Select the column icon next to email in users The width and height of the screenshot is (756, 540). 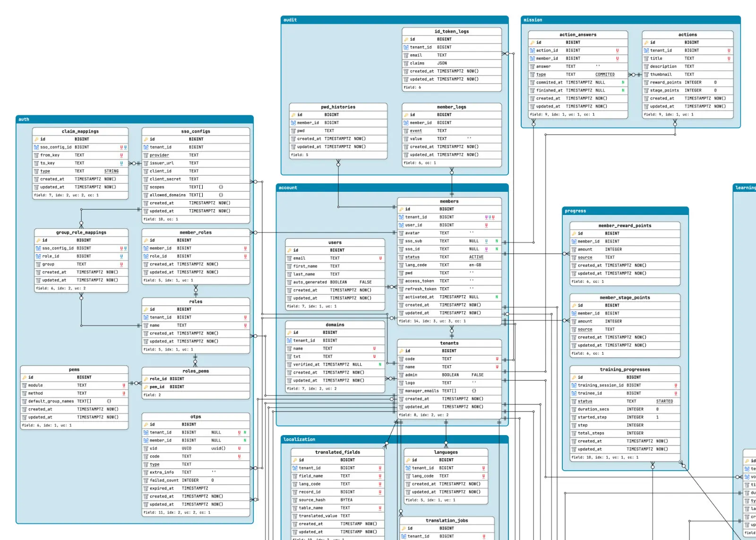click(x=289, y=258)
